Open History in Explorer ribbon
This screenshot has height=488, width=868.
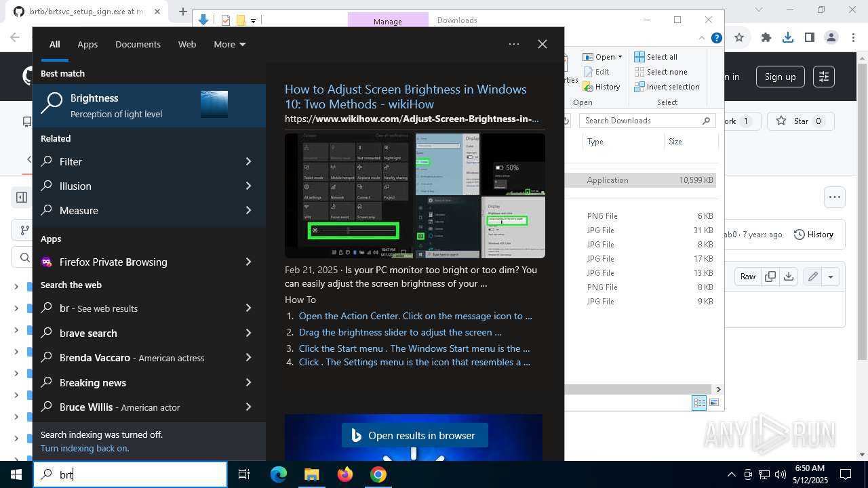(x=601, y=87)
